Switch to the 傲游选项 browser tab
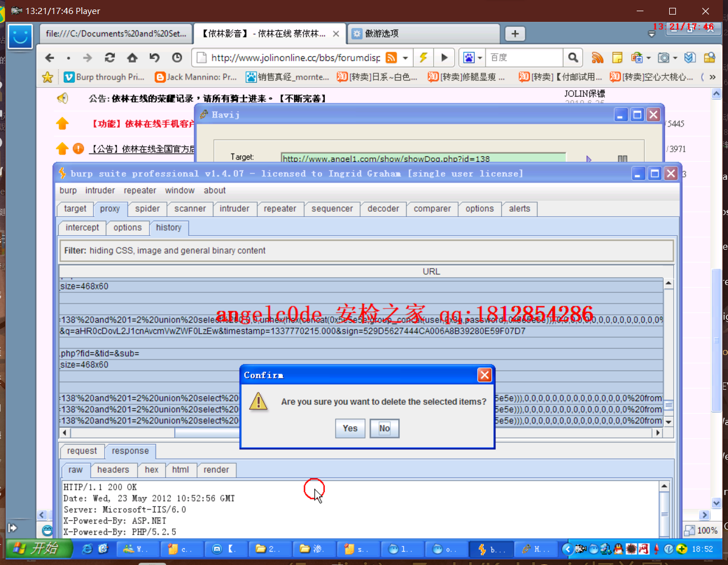 423,34
